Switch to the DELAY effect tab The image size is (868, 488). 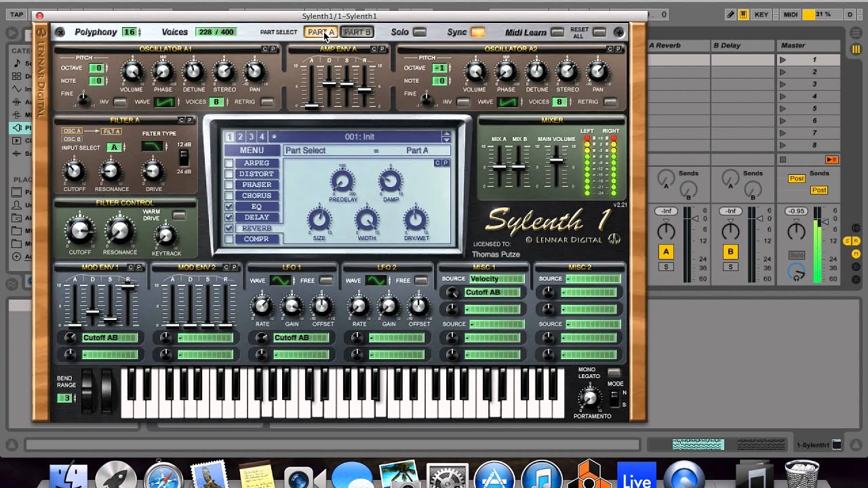256,218
